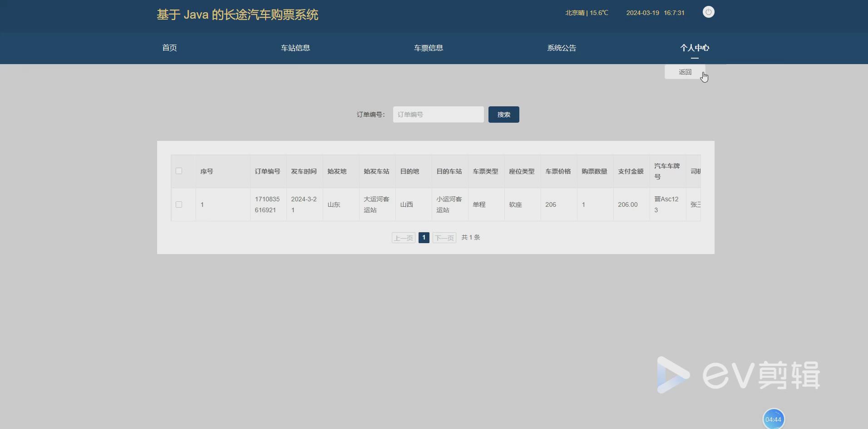Click the Beijing weather indicator
Screen dimensions: 868x429
click(586, 13)
